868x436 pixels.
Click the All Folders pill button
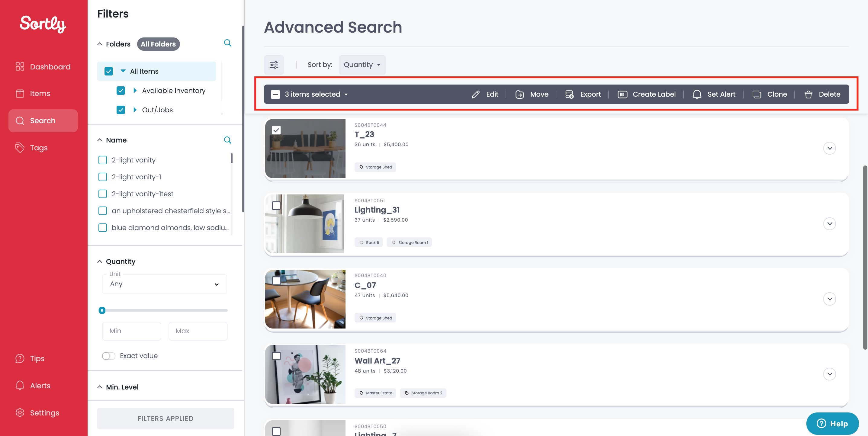tap(158, 44)
